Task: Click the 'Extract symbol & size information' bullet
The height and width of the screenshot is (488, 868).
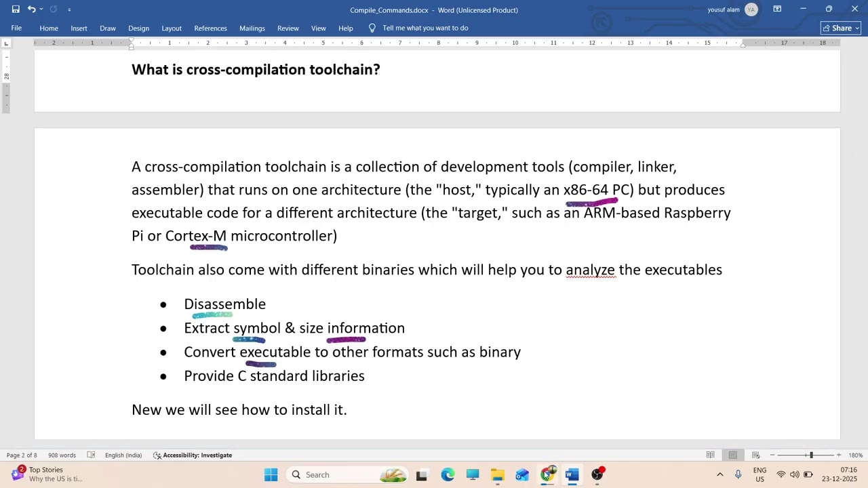Action: [x=294, y=328]
